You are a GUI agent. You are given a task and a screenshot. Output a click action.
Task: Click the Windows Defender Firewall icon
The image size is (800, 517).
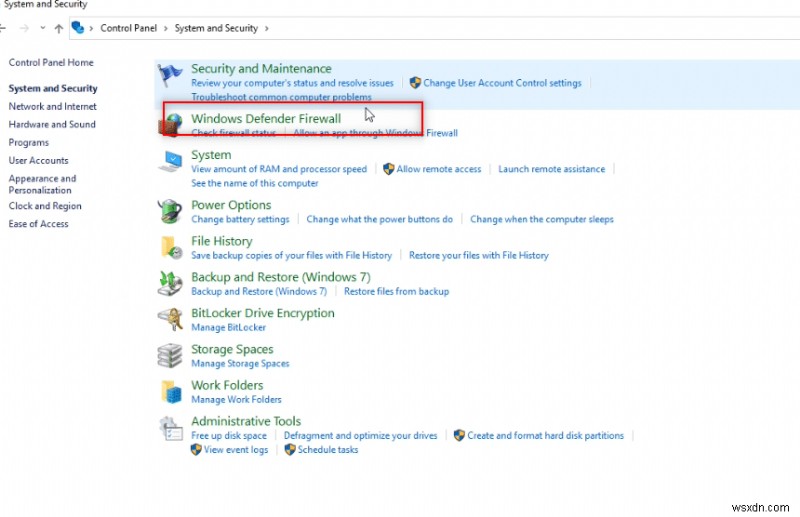pyautogui.click(x=171, y=124)
